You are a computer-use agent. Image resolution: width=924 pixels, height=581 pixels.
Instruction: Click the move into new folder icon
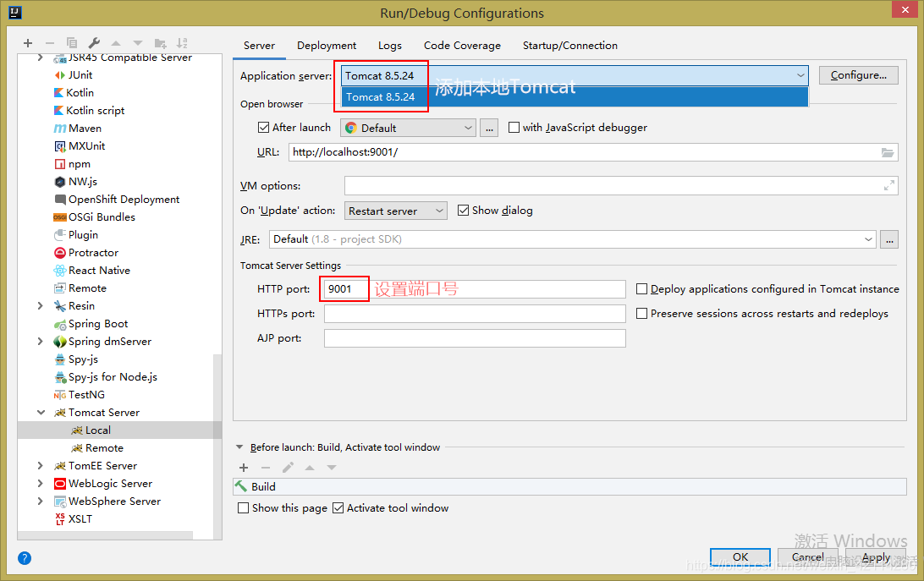tap(160, 43)
